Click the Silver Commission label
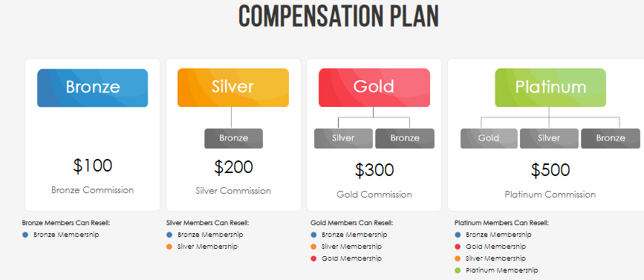This screenshot has width=644, height=280. tap(233, 191)
